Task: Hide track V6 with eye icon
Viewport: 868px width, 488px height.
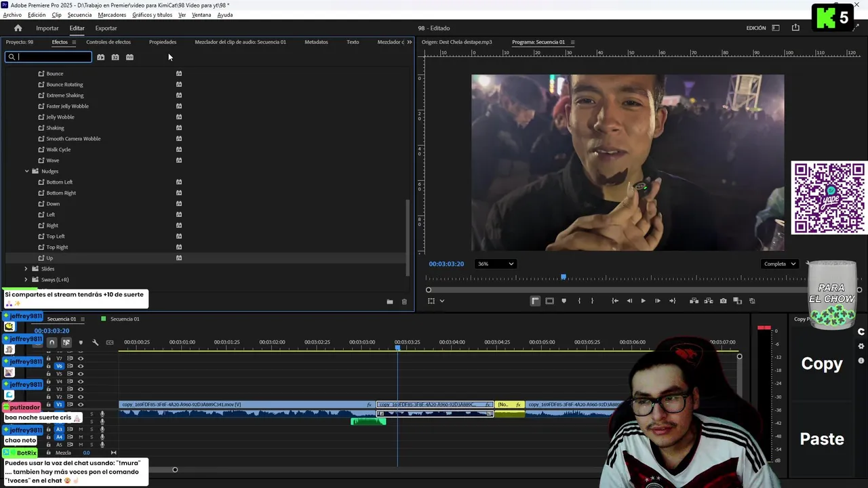Action: 81,366
